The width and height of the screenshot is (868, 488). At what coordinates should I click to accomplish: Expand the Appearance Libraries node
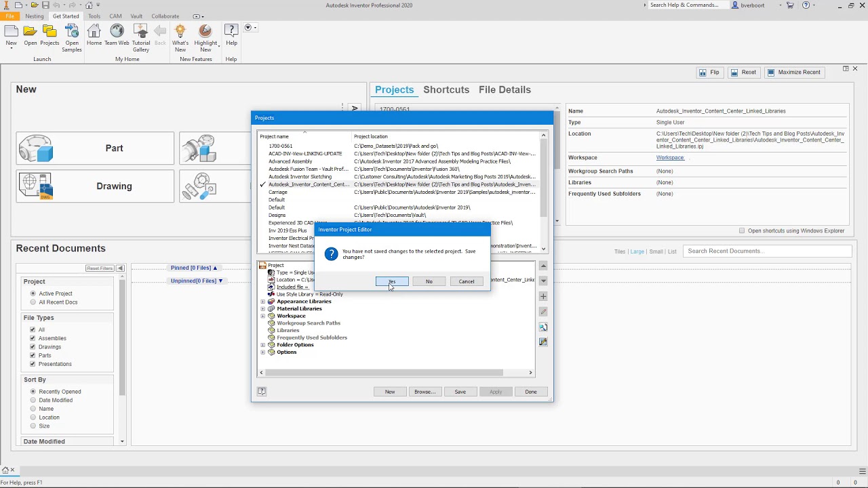[263, 302]
